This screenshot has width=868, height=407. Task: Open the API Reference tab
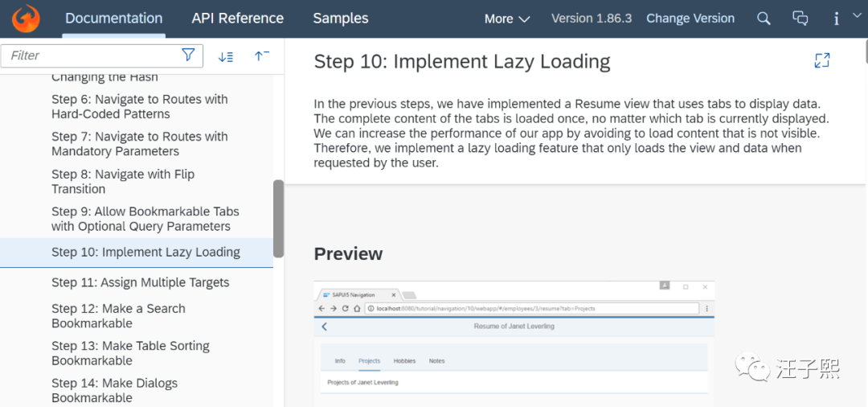[x=237, y=18]
